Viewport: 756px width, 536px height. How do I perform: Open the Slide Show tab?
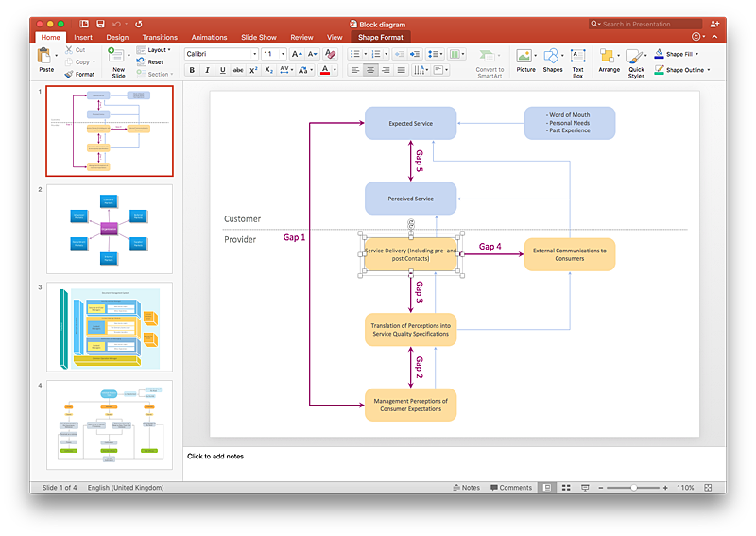click(259, 37)
